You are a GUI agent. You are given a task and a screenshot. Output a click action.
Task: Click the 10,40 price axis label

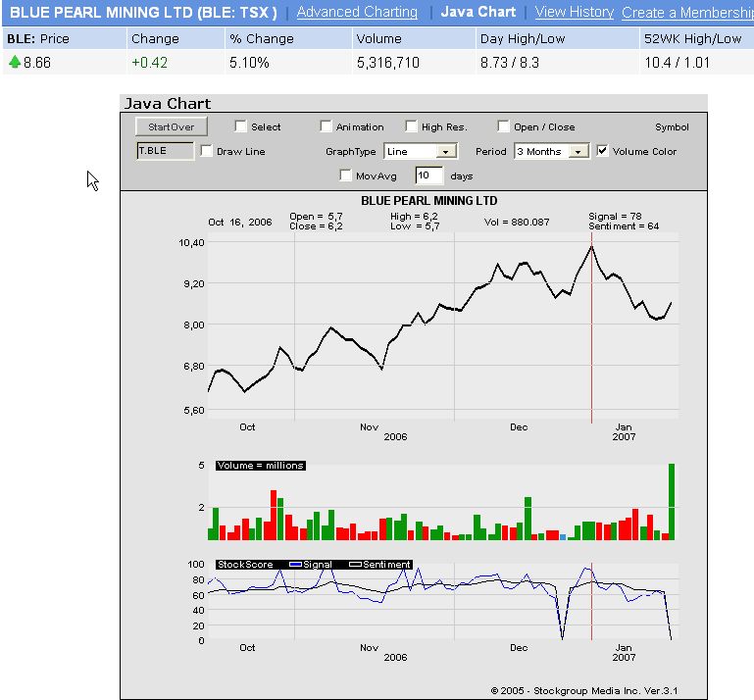tap(191, 243)
